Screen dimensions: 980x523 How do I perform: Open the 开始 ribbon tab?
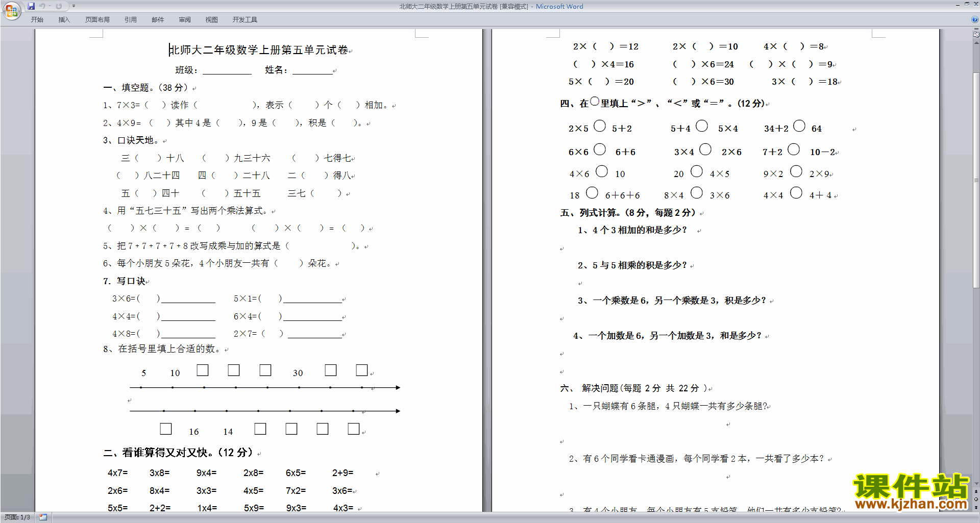pos(37,19)
